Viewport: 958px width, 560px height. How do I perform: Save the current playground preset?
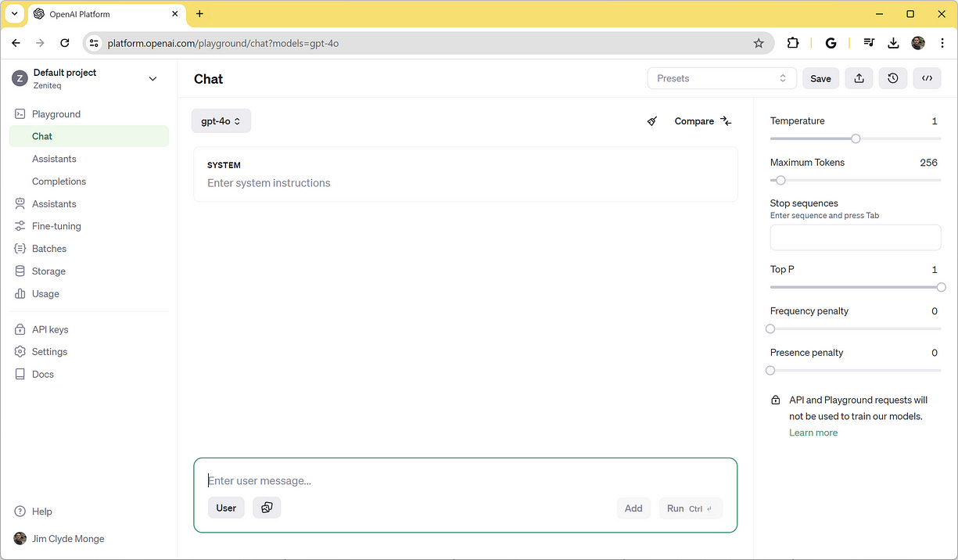point(820,78)
